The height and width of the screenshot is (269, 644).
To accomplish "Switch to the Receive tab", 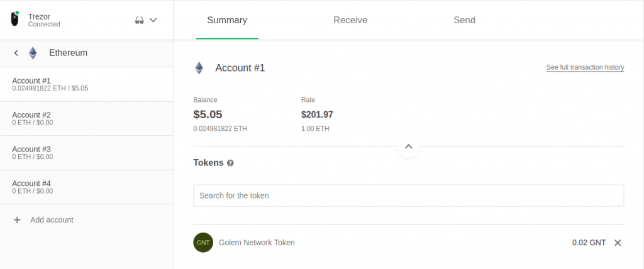I will [350, 20].
